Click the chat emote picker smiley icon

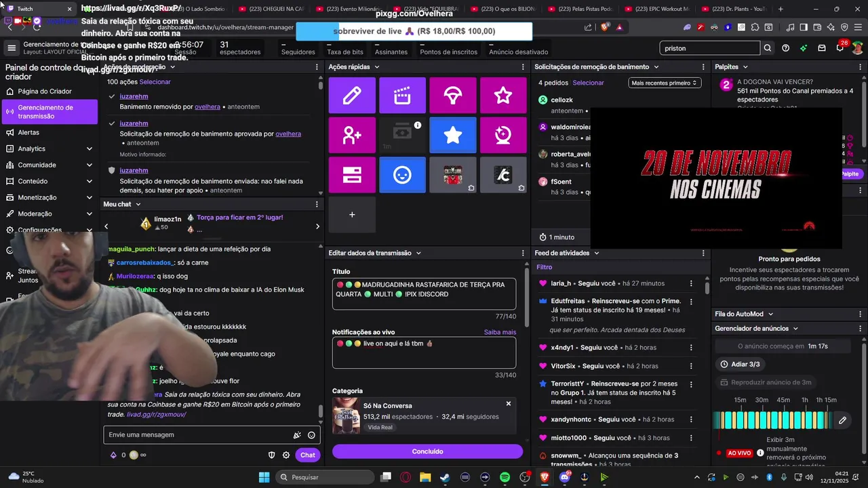click(x=311, y=435)
